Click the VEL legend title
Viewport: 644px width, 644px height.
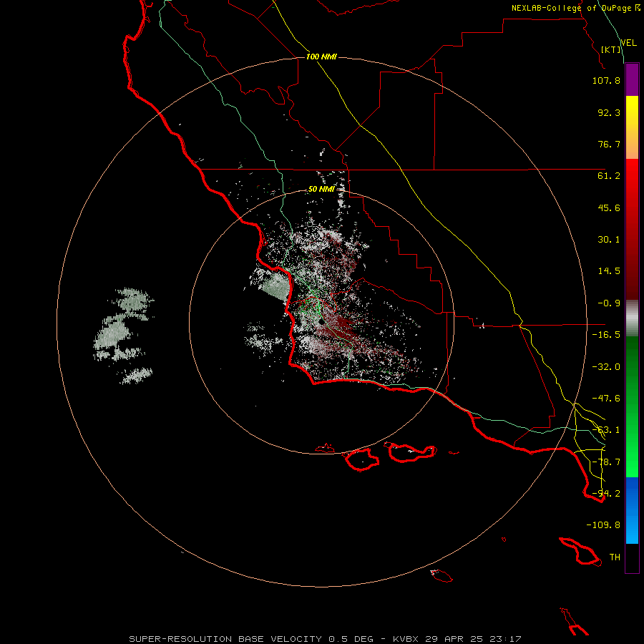click(x=628, y=43)
